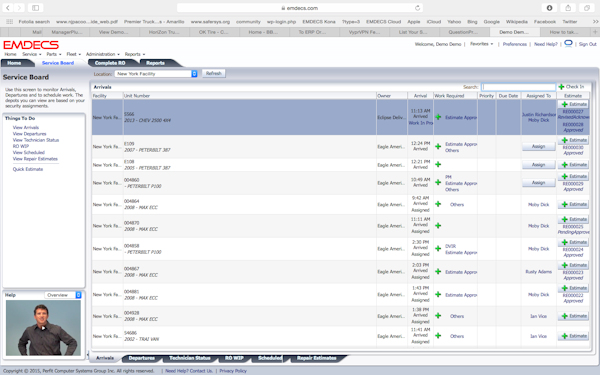
Task: Add work required for unit 004858
Action: tap(438, 249)
